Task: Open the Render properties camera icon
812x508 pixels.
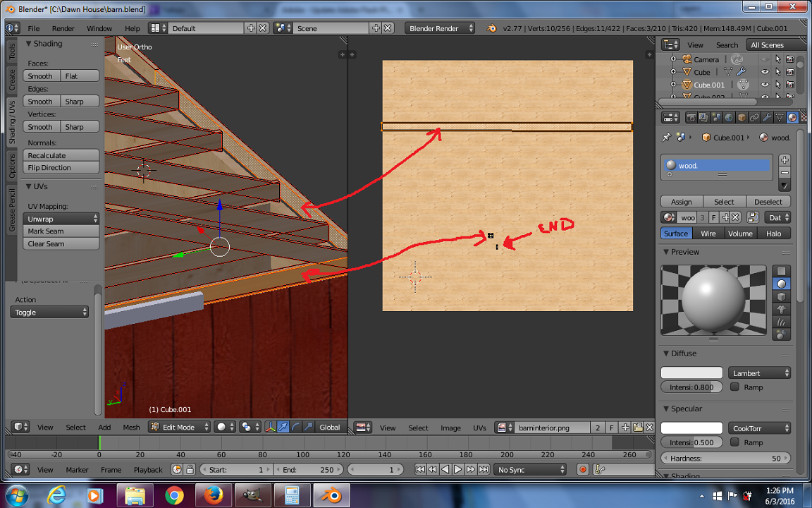Action: (691, 118)
